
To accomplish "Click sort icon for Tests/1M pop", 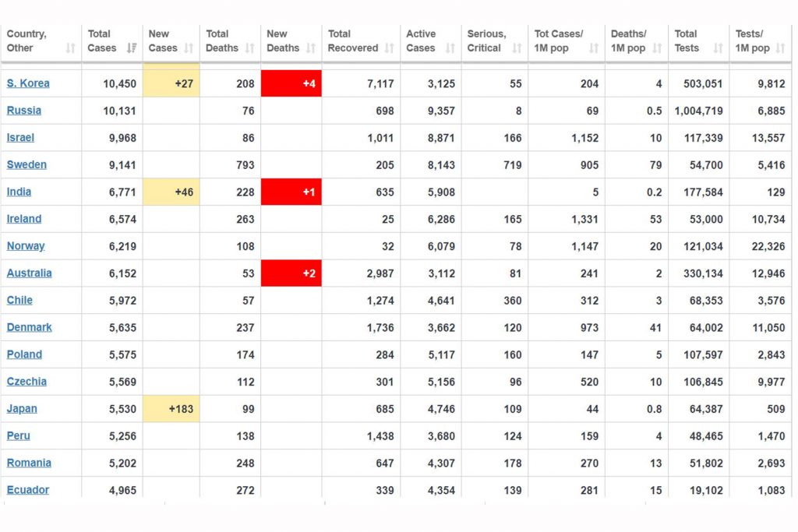I will click(x=781, y=48).
